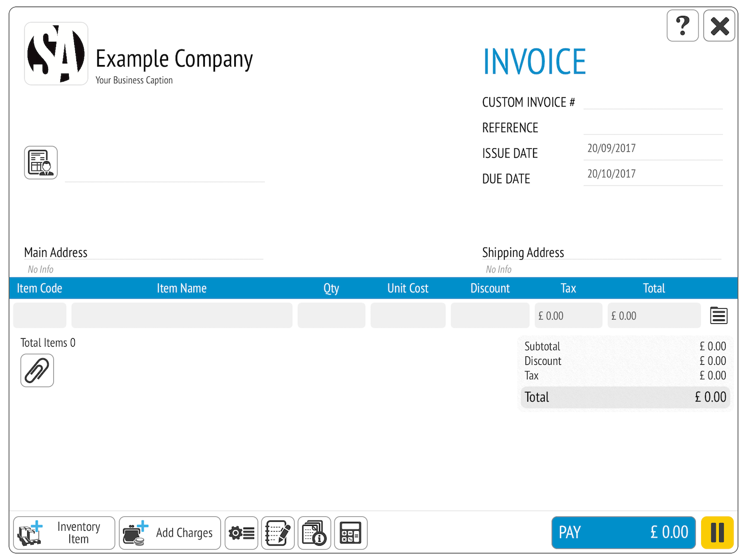747x560 pixels.
Task: Open the customer selection icon
Action: pyautogui.click(x=41, y=163)
